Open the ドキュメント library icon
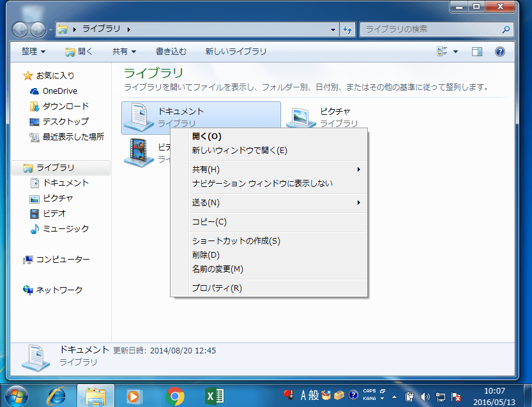Viewport: 532px width, 407px height. (x=141, y=116)
